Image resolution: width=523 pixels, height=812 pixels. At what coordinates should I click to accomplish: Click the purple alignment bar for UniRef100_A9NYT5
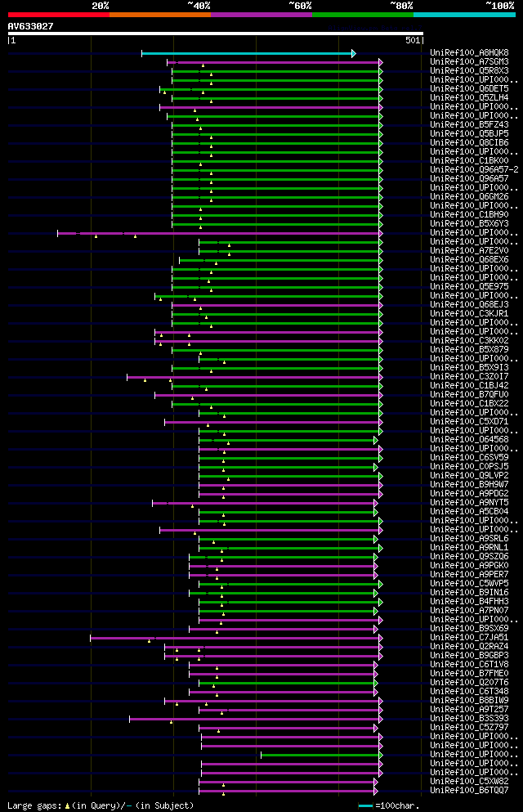[265, 504]
